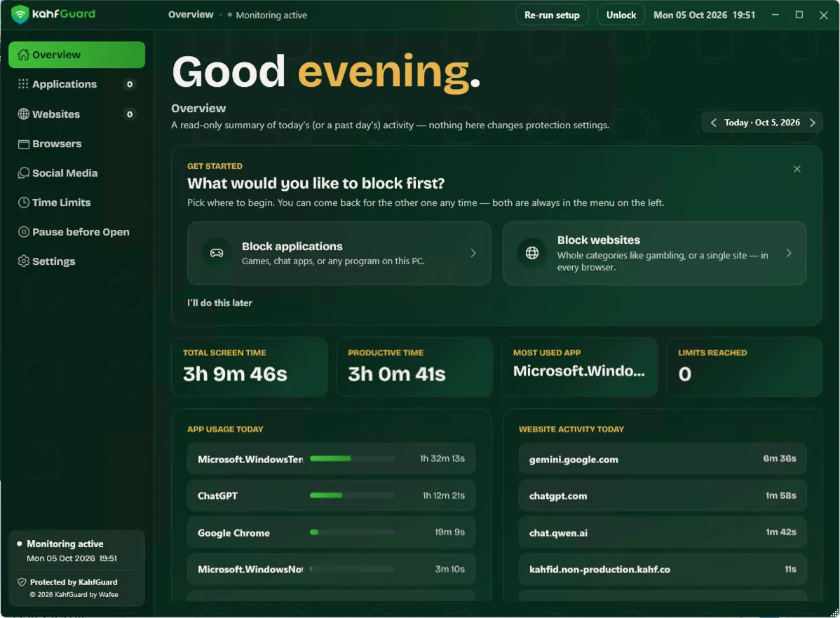Click the Websites count badge 0
Image resolution: width=840 pixels, height=618 pixels.
[x=130, y=114]
